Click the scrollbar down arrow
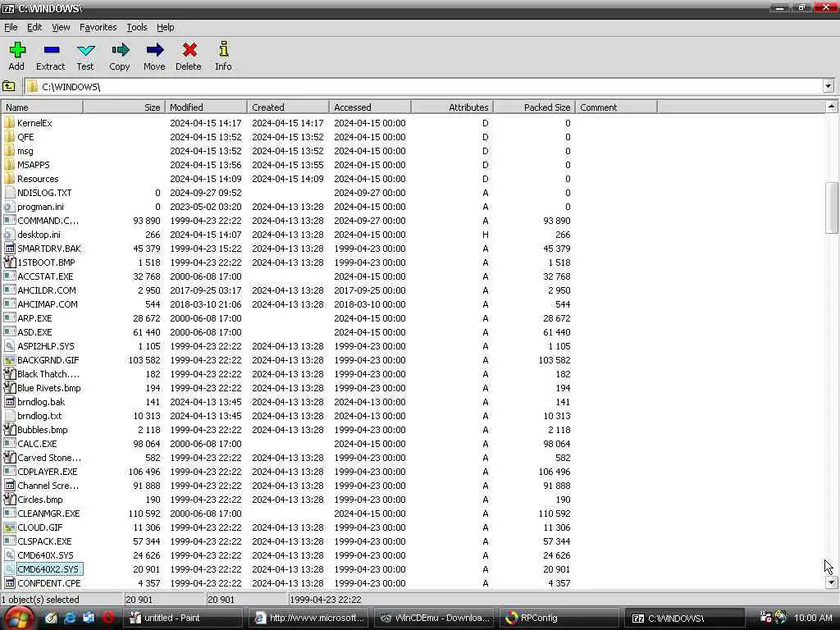Screen dimensions: 840x630 (832, 582)
